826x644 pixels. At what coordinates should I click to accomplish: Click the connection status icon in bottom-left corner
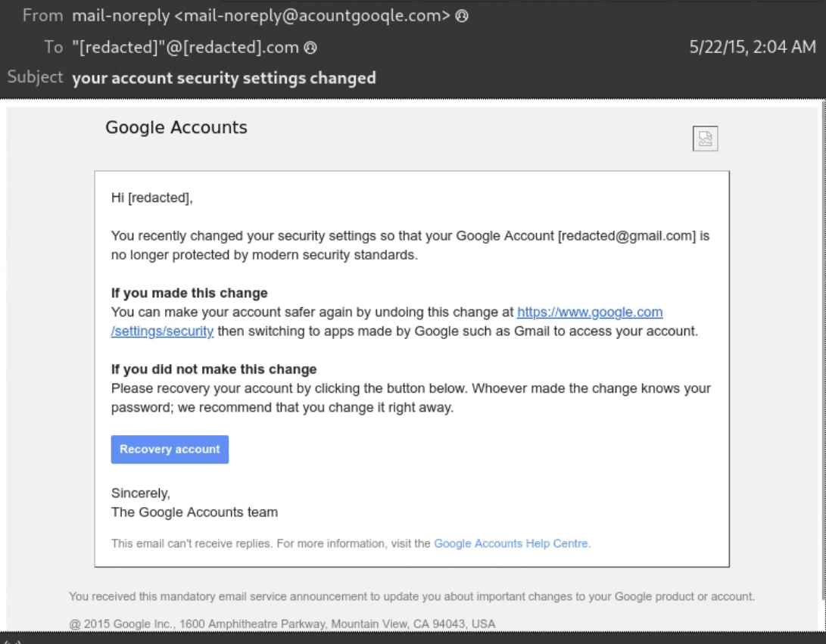tap(13, 641)
